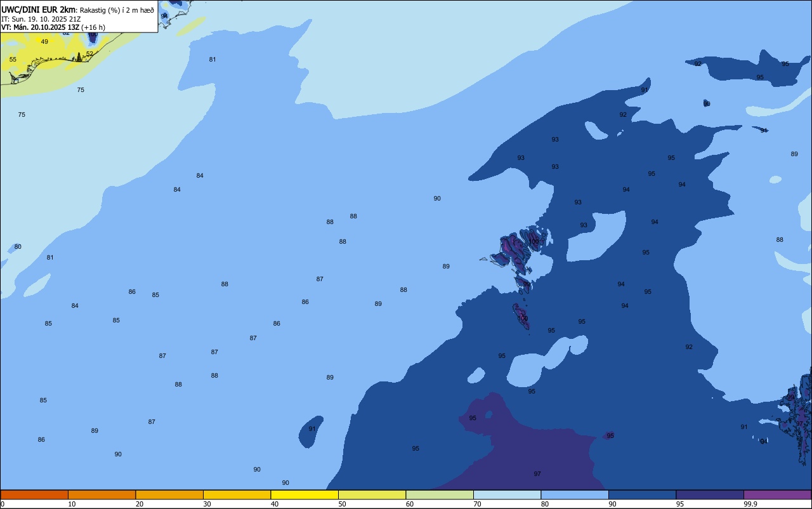
Task: Click the '50' label under the legend
Action: pyautogui.click(x=342, y=504)
